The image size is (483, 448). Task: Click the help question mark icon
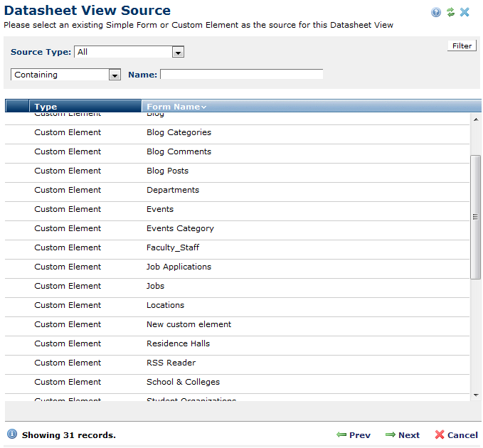pyautogui.click(x=436, y=12)
